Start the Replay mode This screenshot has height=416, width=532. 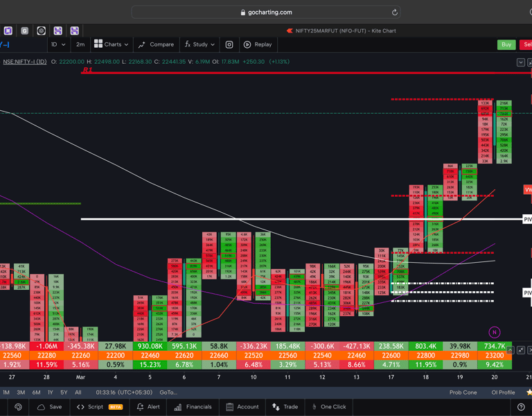point(258,44)
